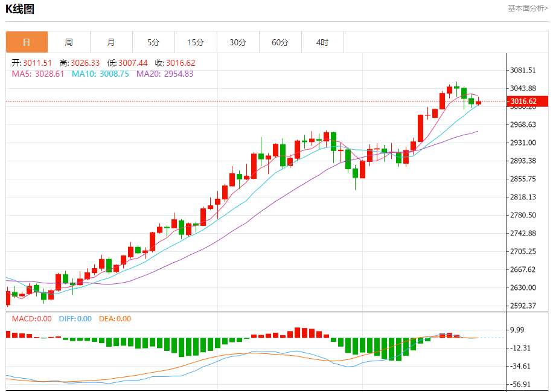Switch to the 4时 interval tab
The image size is (553, 392).
point(322,42)
